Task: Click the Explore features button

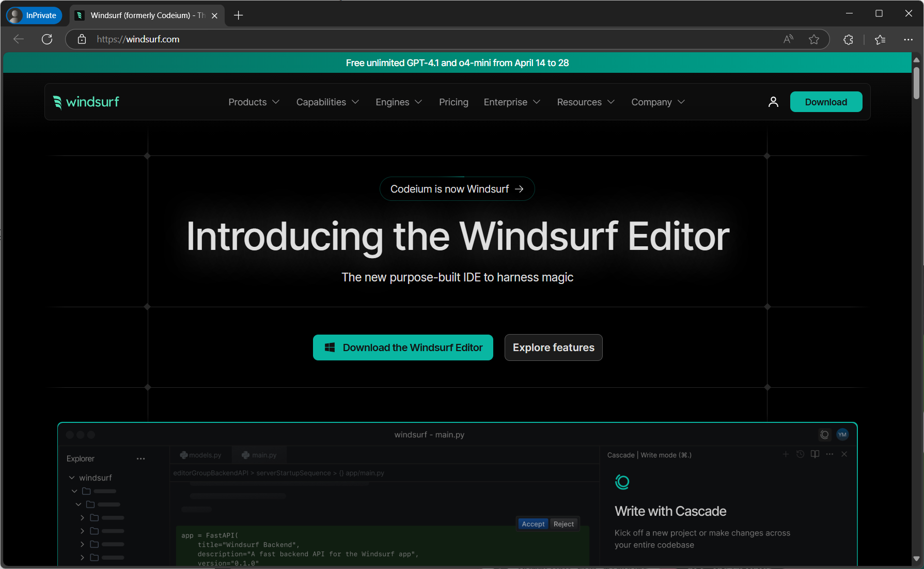Action: [x=553, y=347]
